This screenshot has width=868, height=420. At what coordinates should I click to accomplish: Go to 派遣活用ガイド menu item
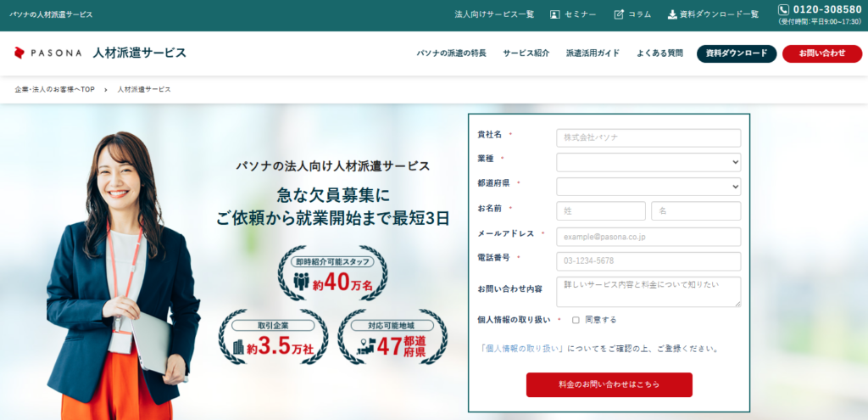click(x=593, y=53)
